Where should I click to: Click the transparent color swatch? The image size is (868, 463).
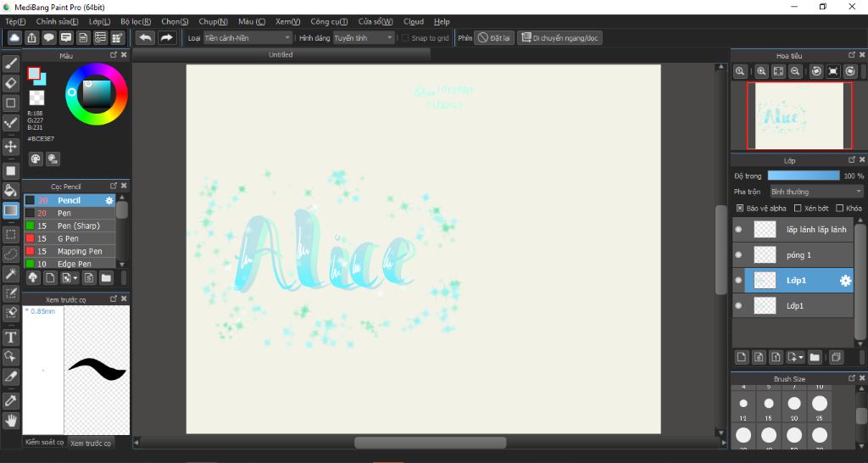coord(36,98)
